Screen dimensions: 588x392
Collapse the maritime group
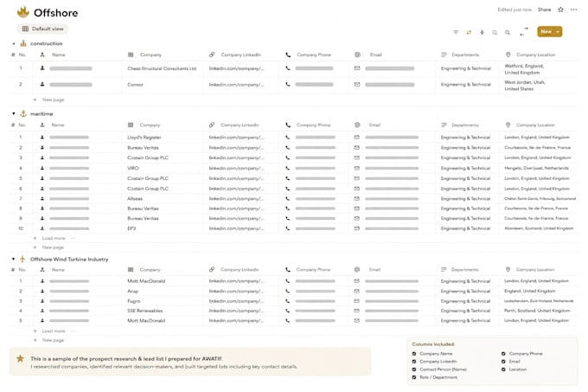(x=14, y=113)
